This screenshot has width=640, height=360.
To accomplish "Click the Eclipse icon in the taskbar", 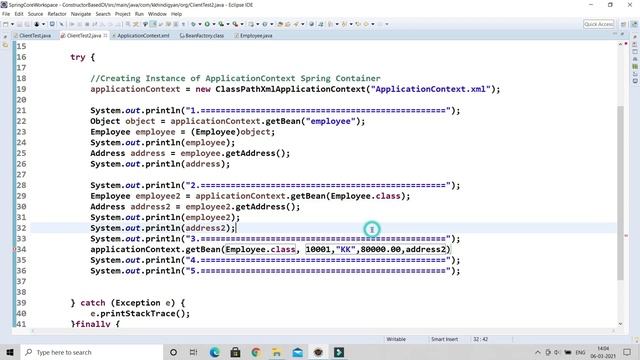I will pos(318,352).
